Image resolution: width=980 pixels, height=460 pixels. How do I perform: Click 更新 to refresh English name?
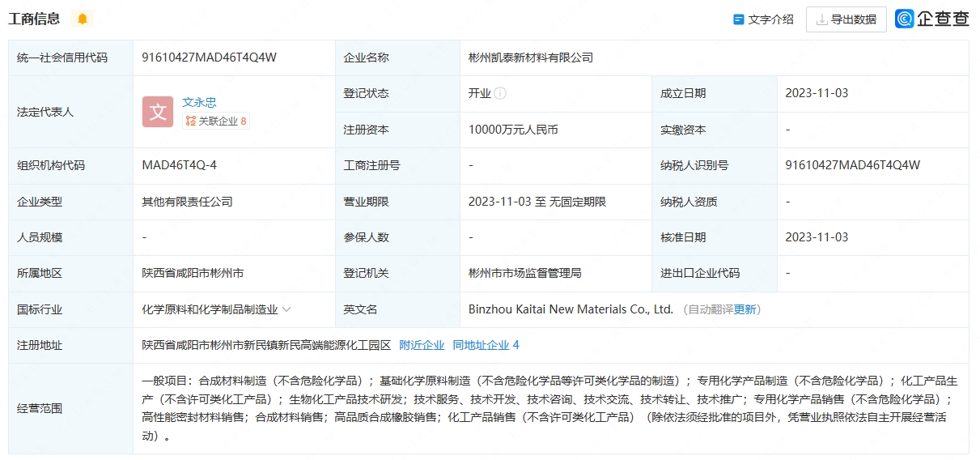click(x=745, y=309)
